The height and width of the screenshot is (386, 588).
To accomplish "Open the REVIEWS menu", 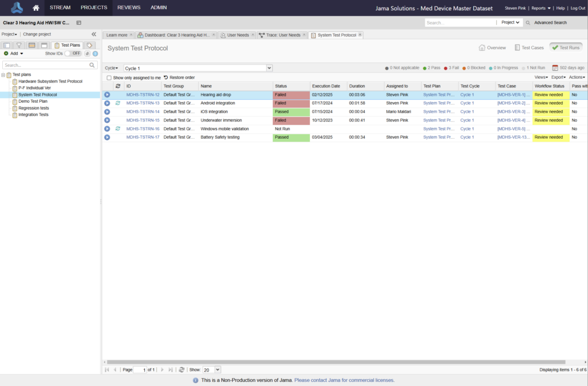I will (128, 7).
